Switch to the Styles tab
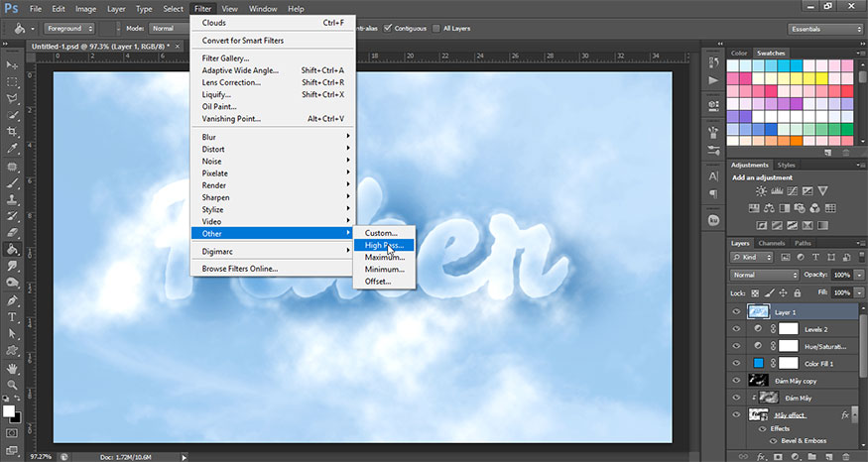868x462 pixels. coord(786,165)
